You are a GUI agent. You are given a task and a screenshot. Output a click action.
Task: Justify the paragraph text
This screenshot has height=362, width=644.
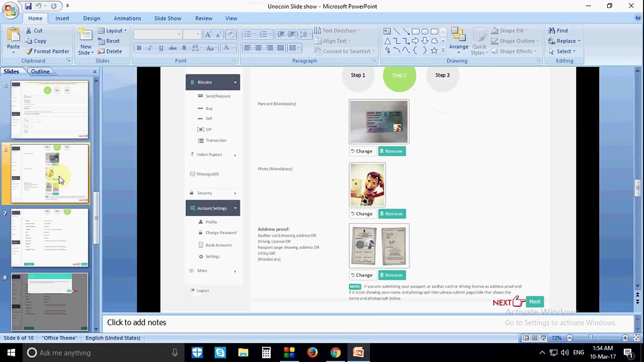[280, 48]
